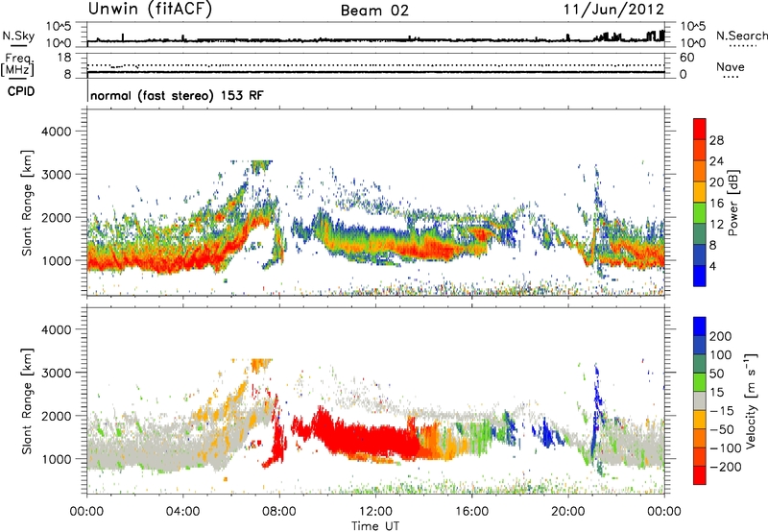Screen dimensions: 768x532
Task: Click "2000" on the velocity panel axis
Action: tap(57, 416)
